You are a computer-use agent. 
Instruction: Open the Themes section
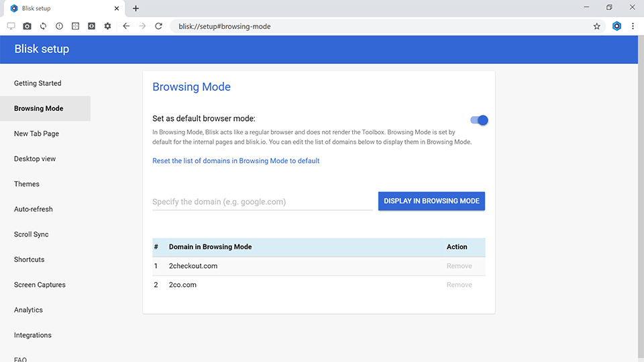click(x=27, y=184)
